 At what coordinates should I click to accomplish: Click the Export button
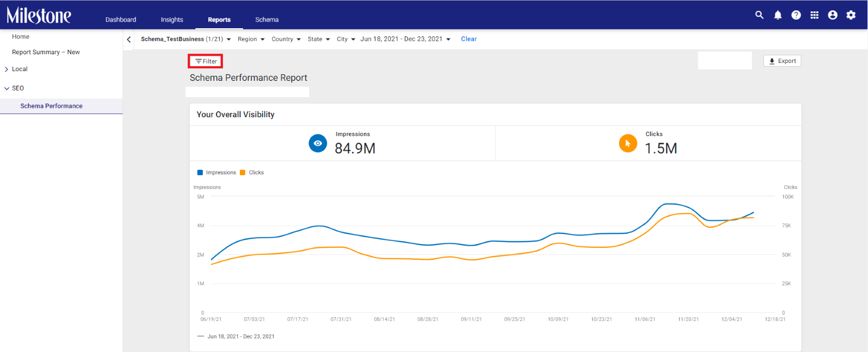pyautogui.click(x=782, y=61)
